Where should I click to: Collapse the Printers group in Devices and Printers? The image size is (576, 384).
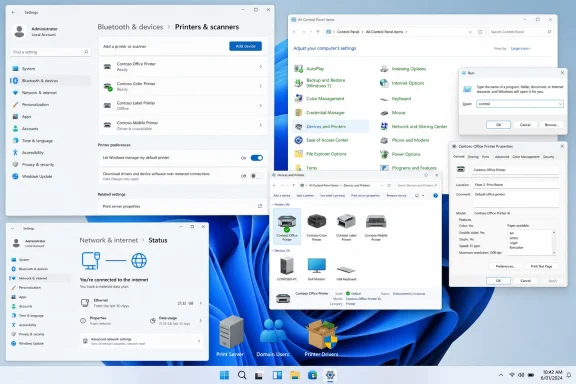pyautogui.click(x=273, y=204)
